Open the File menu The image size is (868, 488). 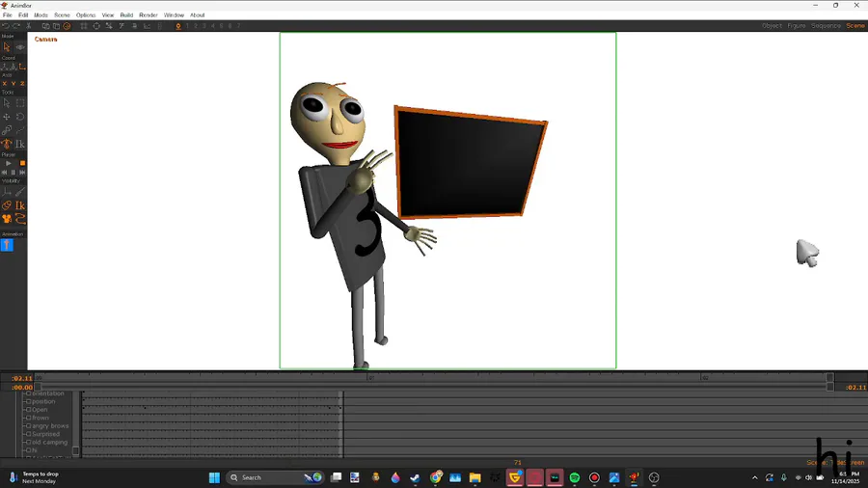tap(7, 14)
